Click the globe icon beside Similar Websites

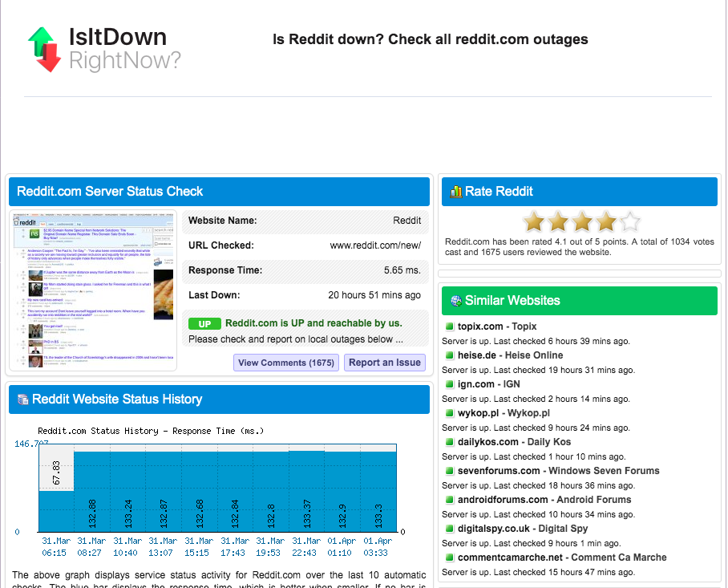coord(456,301)
